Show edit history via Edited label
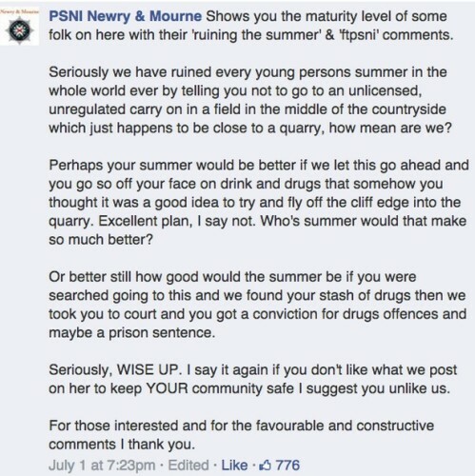This screenshot has height=476, width=475. pyautogui.click(x=188, y=466)
